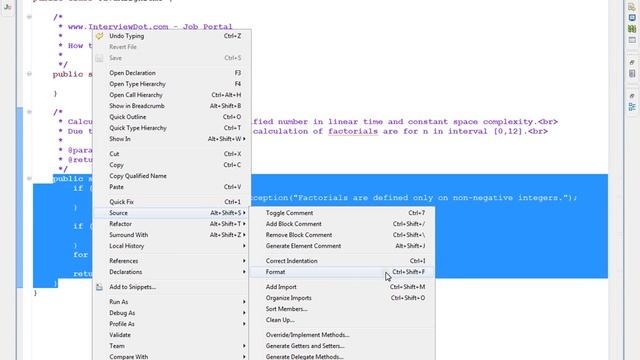Click the gray window icon below green grid icon

click(x=632, y=40)
